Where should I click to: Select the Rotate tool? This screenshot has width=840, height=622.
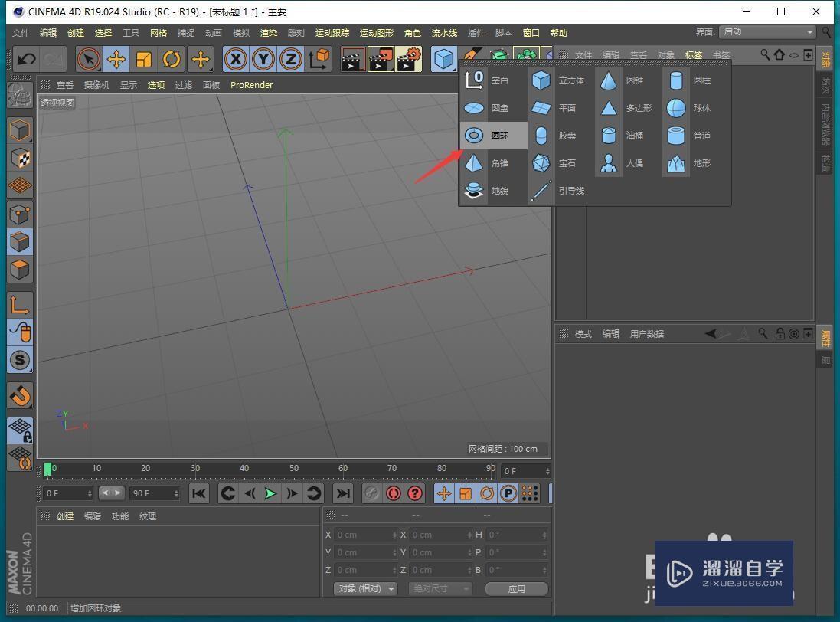172,59
